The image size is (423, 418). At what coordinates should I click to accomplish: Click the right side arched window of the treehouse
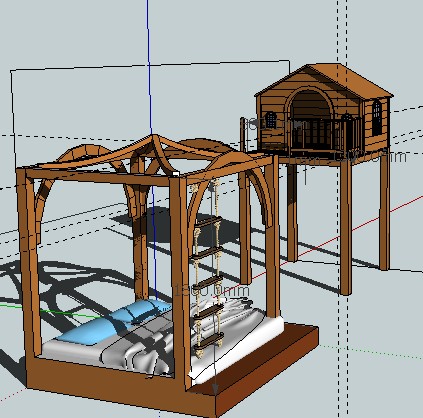click(x=377, y=117)
